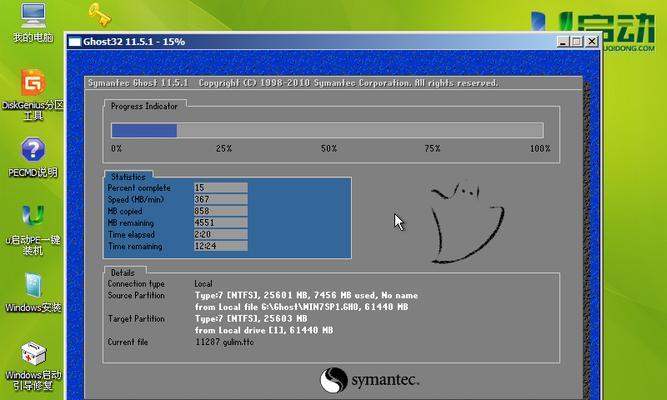Click the Source Partition label
Screen dimensions: 667x400
tap(136, 295)
